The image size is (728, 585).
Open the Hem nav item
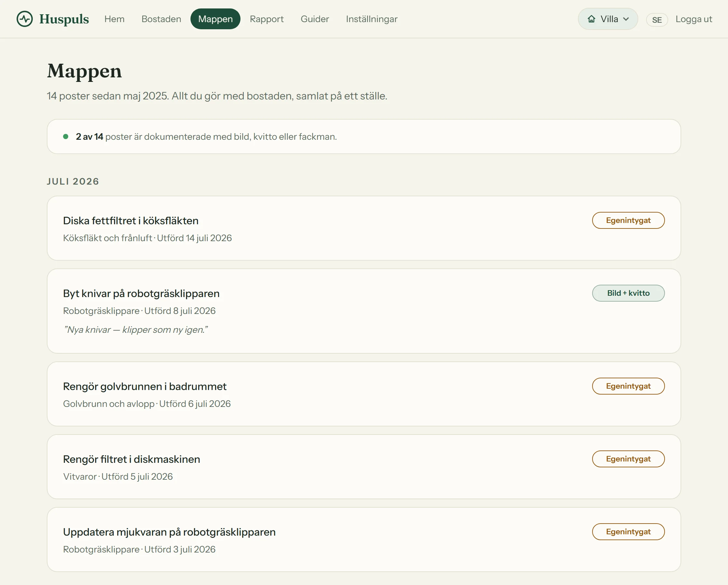[x=114, y=19]
